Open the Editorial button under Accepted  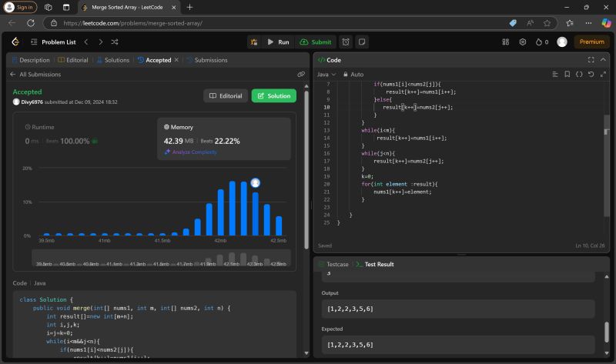coord(226,96)
